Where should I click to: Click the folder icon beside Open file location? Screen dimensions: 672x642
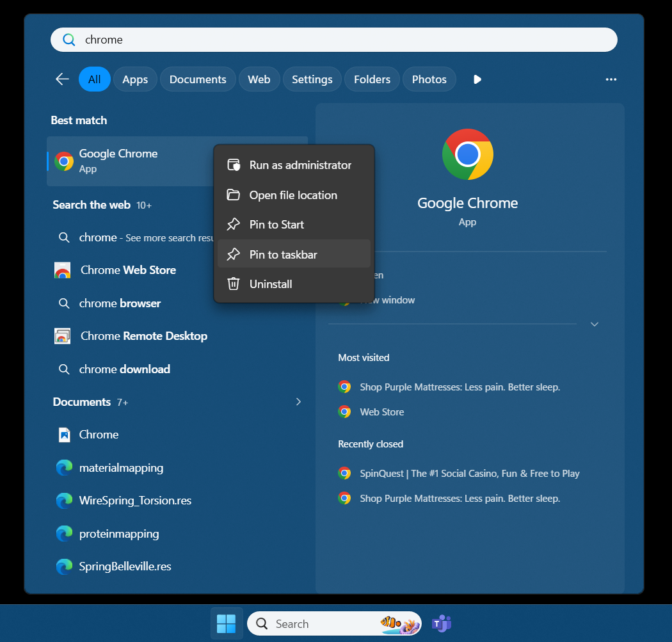click(233, 195)
